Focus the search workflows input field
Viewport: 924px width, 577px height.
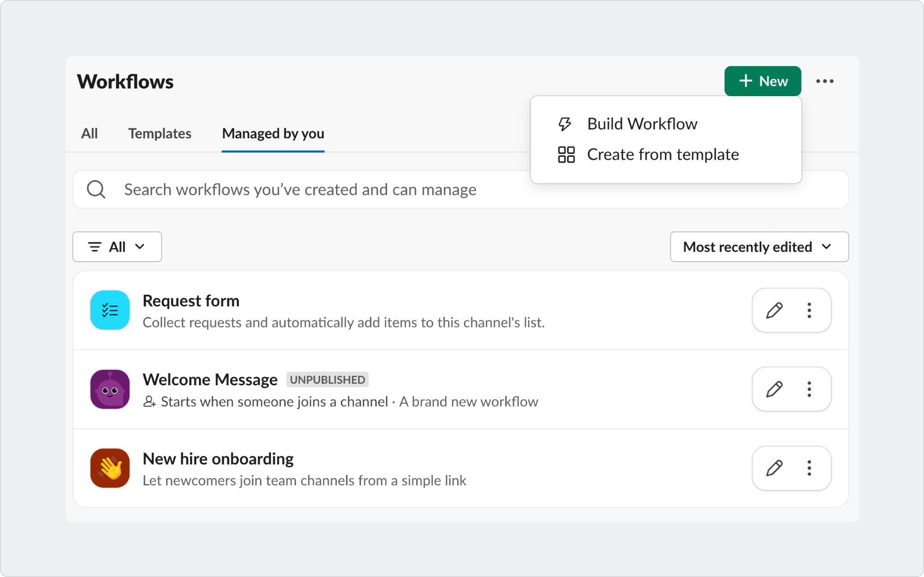(316, 189)
